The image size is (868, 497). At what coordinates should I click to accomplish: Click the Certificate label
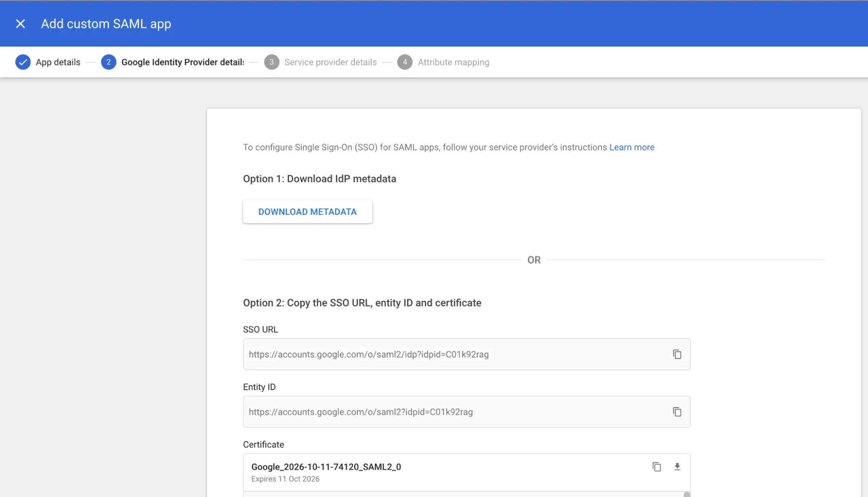tap(264, 444)
